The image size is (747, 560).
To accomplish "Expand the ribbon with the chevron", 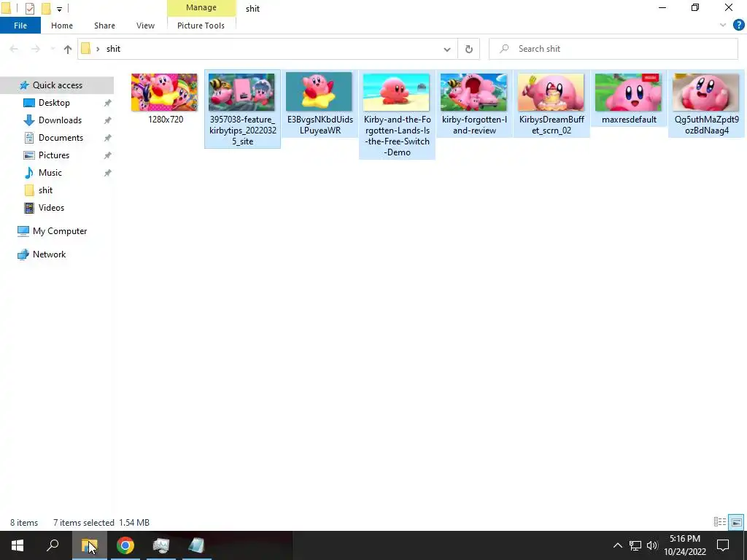I will click(723, 26).
